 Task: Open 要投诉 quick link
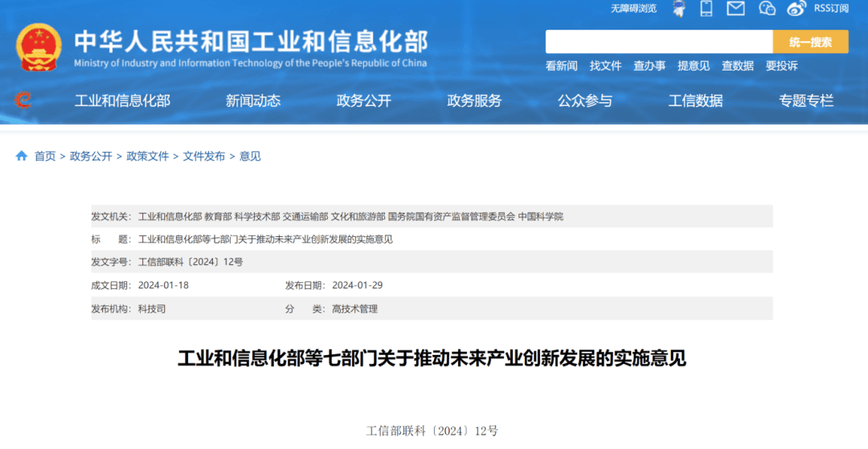click(782, 66)
